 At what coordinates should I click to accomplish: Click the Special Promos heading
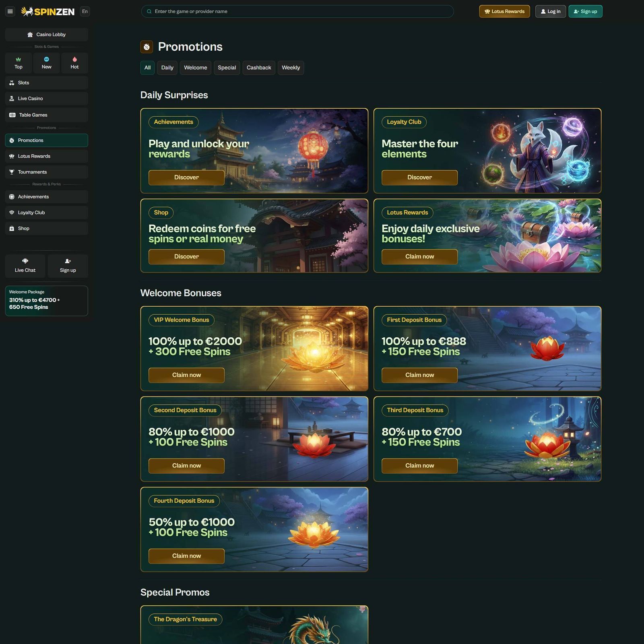pyautogui.click(x=175, y=592)
